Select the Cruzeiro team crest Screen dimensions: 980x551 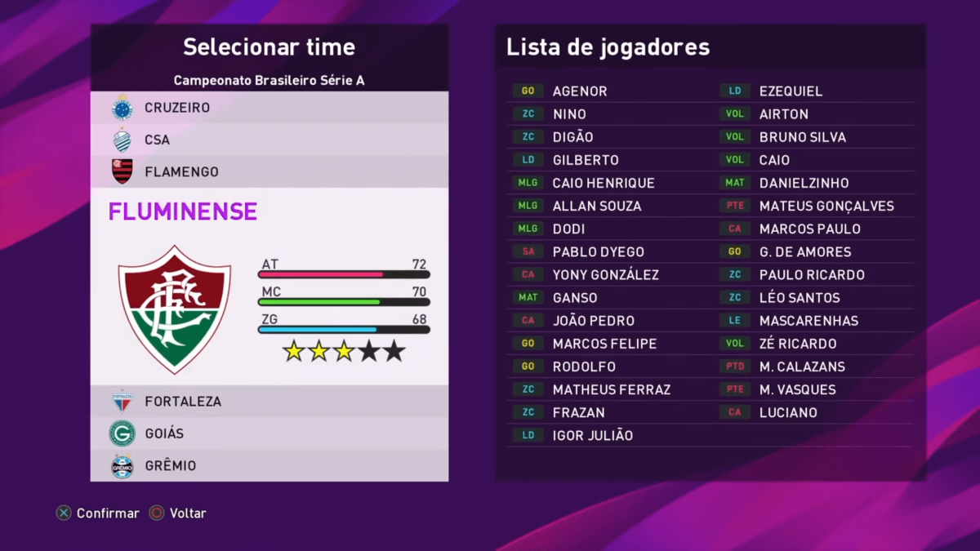point(122,108)
